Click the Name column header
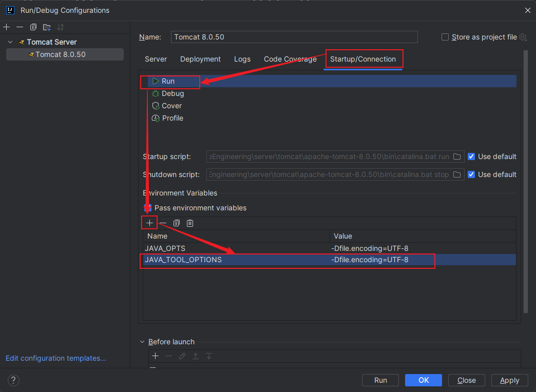 pos(236,236)
